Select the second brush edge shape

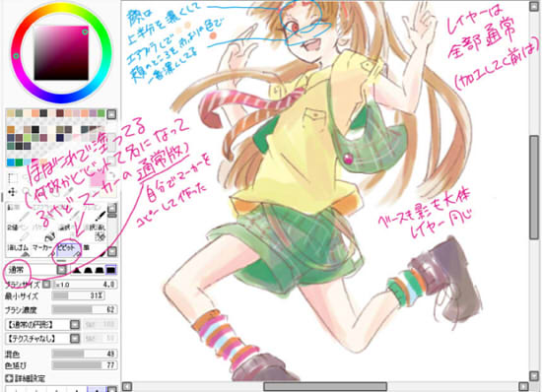tap(88, 270)
